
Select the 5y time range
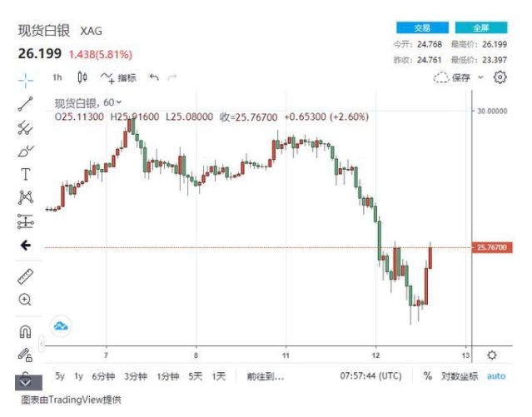coord(60,376)
